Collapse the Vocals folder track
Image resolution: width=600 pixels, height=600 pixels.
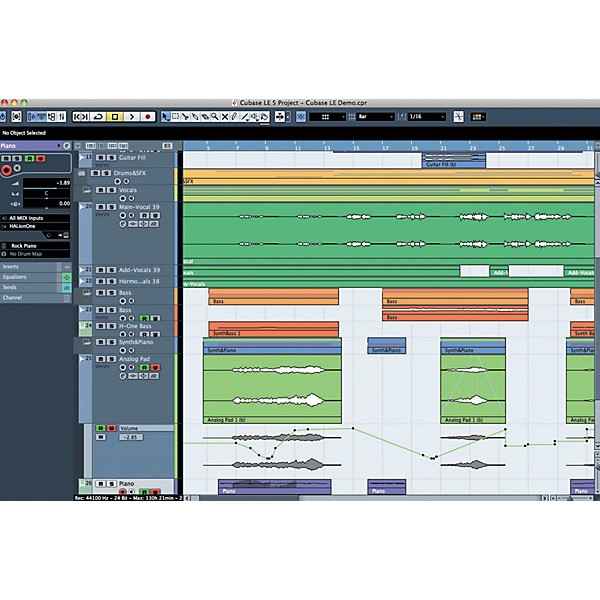[87, 190]
